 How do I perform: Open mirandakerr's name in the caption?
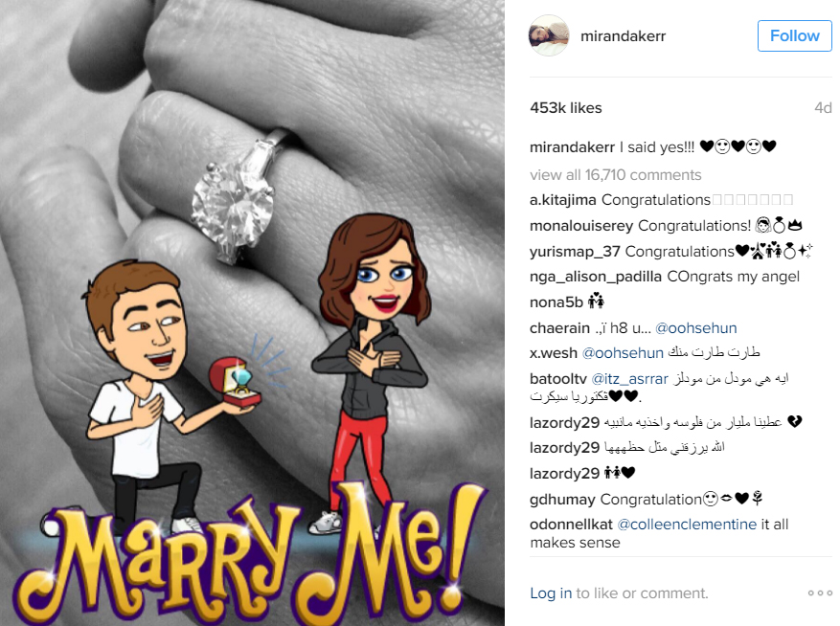coord(572,146)
